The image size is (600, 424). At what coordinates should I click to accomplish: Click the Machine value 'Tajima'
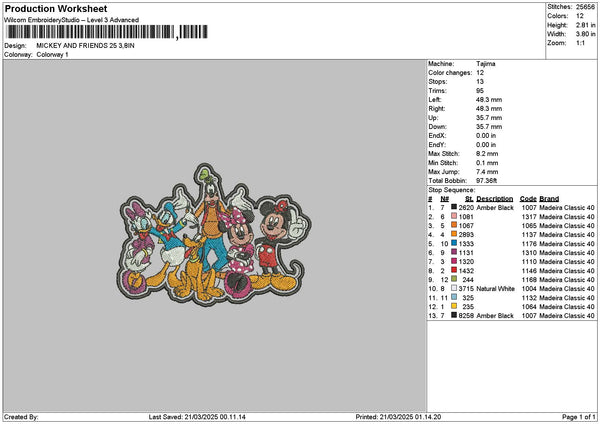[486, 64]
